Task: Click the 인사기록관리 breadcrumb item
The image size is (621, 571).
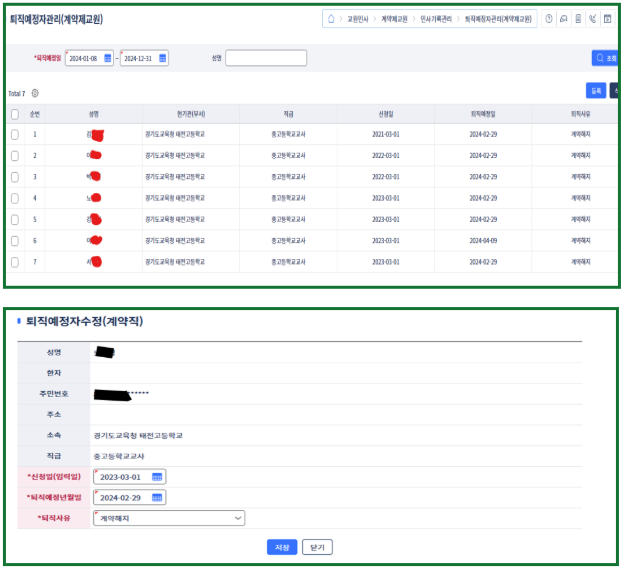Action: (x=436, y=19)
